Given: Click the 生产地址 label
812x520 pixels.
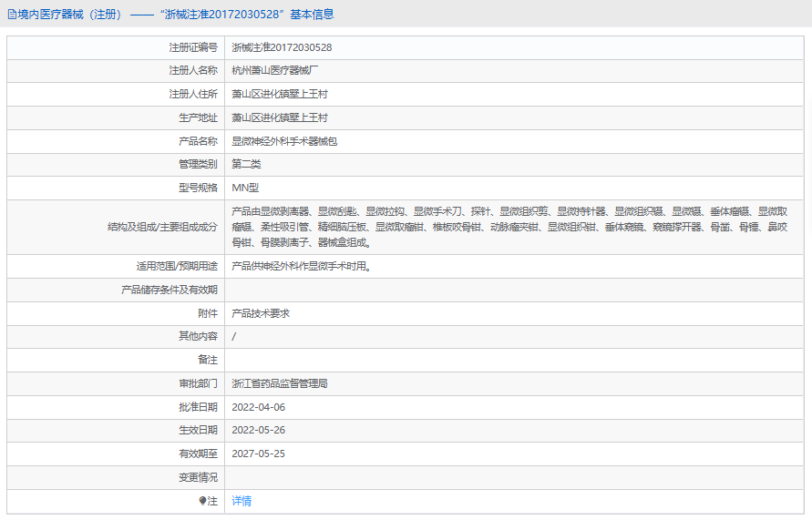Looking at the screenshot, I should 199,118.
